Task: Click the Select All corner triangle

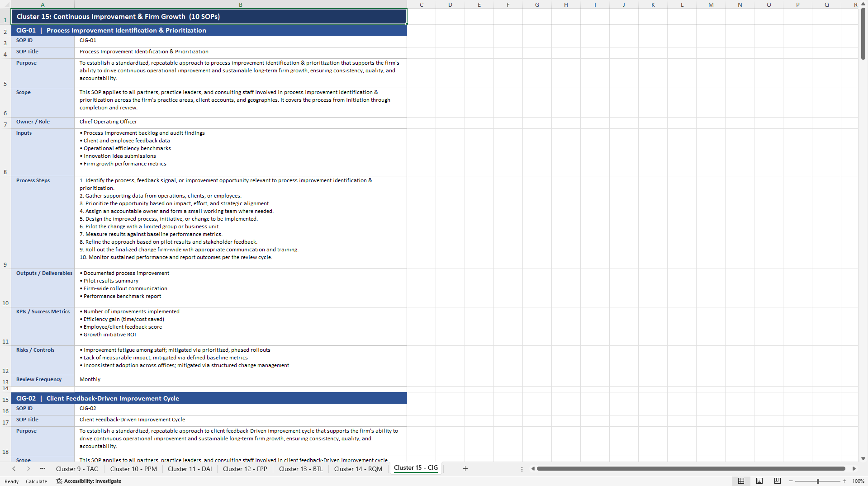Action: (x=5, y=5)
